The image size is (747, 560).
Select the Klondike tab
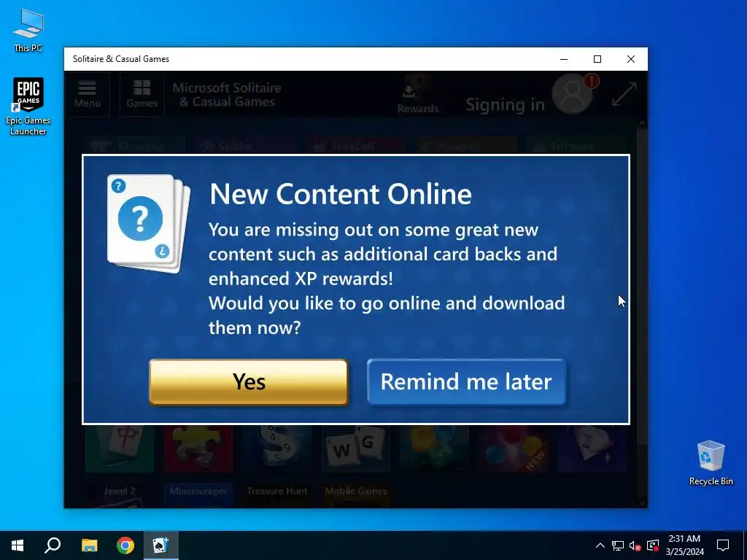click(133, 146)
